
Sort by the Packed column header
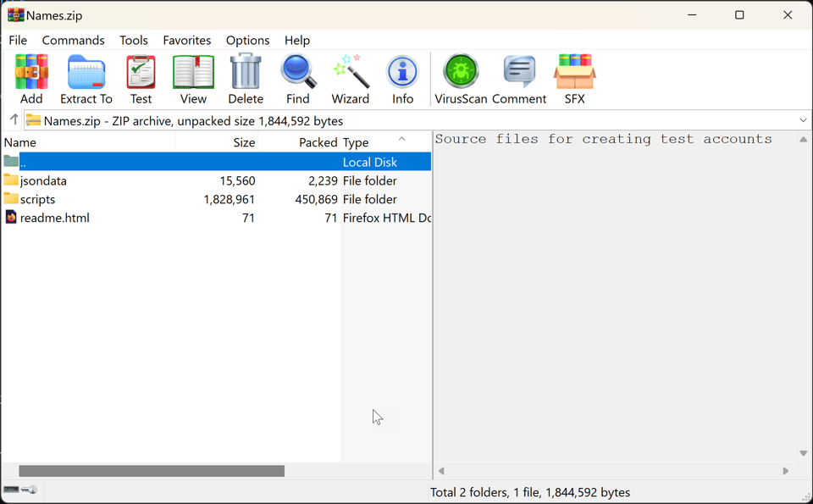coord(299,142)
